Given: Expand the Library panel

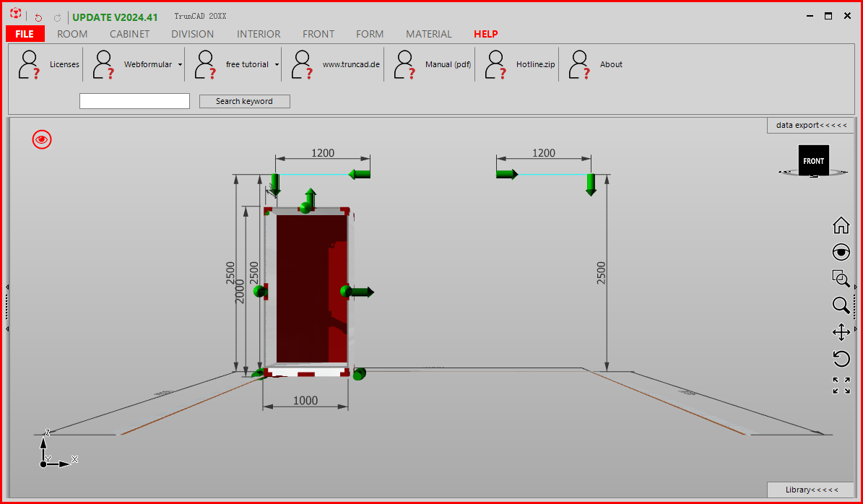Looking at the screenshot, I should pyautogui.click(x=811, y=490).
